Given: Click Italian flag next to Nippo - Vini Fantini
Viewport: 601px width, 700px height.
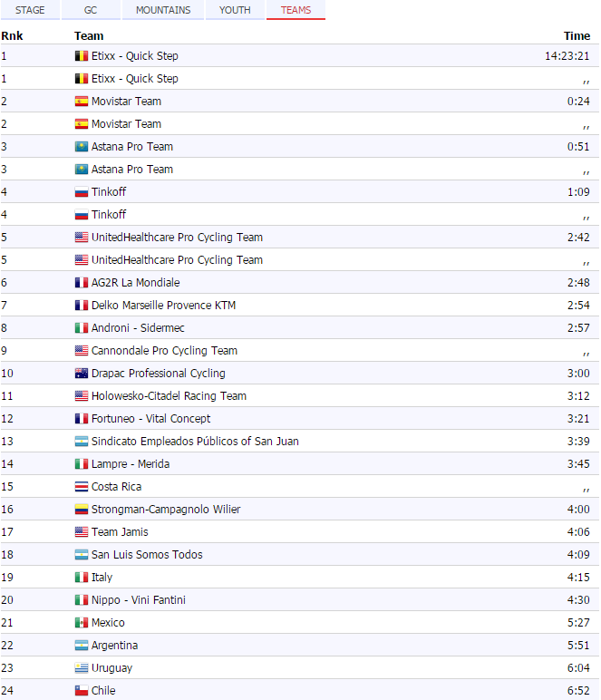Looking at the screenshot, I should click(82, 600).
